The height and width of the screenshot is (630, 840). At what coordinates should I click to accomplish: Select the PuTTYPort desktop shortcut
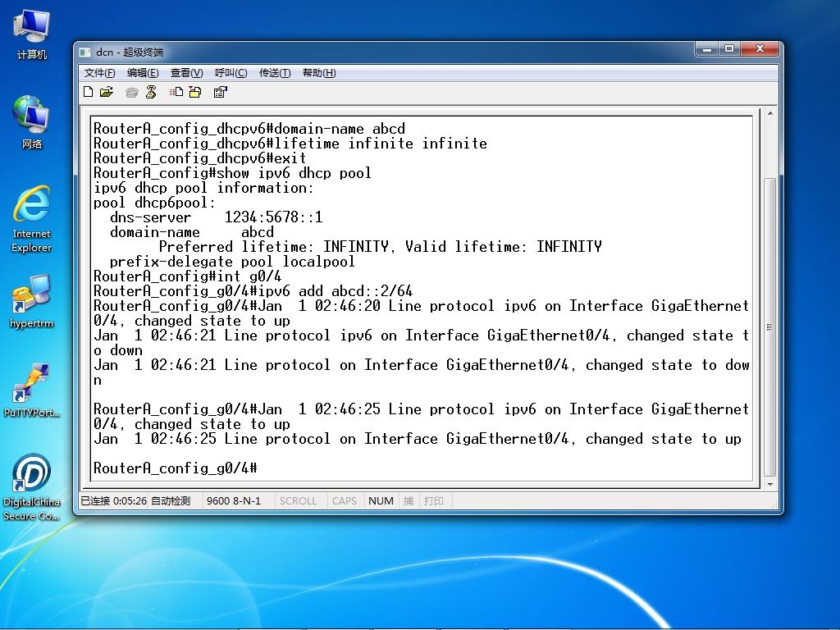[x=32, y=390]
